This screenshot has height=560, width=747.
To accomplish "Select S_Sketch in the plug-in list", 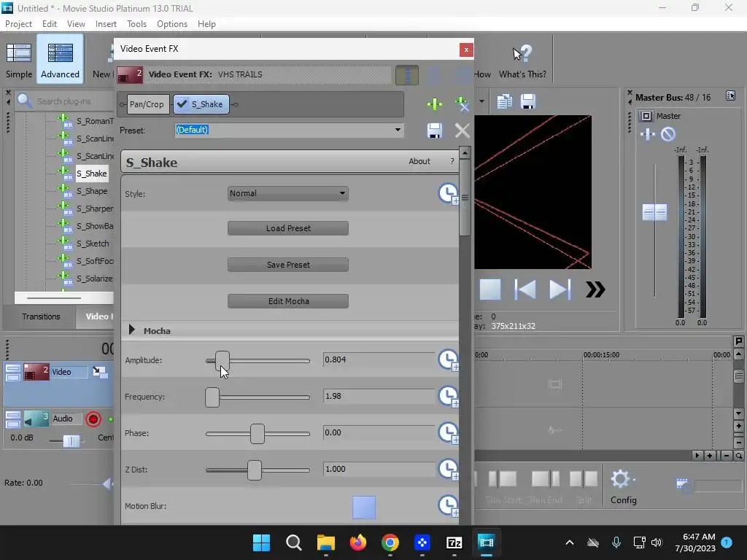I will (93, 244).
